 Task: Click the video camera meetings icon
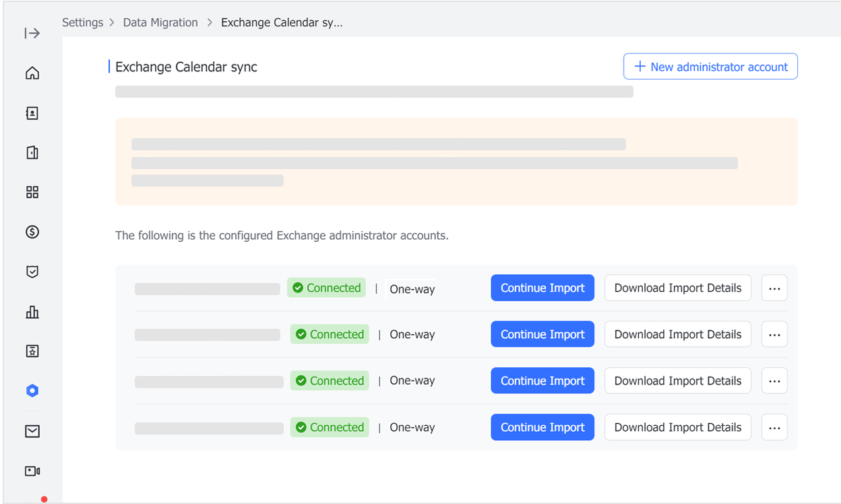click(x=32, y=471)
